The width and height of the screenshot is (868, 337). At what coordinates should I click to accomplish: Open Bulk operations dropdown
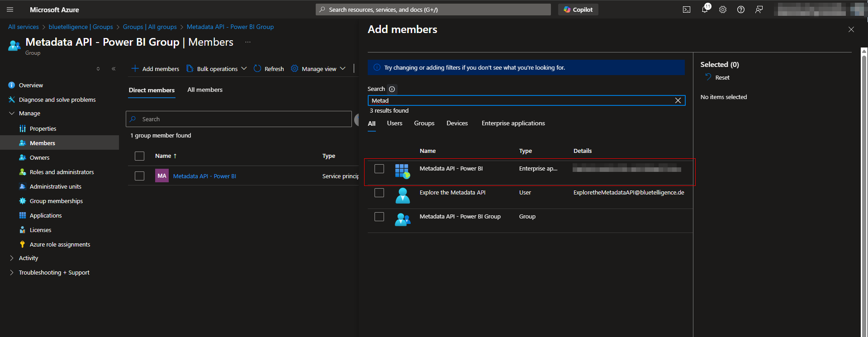click(217, 69)
